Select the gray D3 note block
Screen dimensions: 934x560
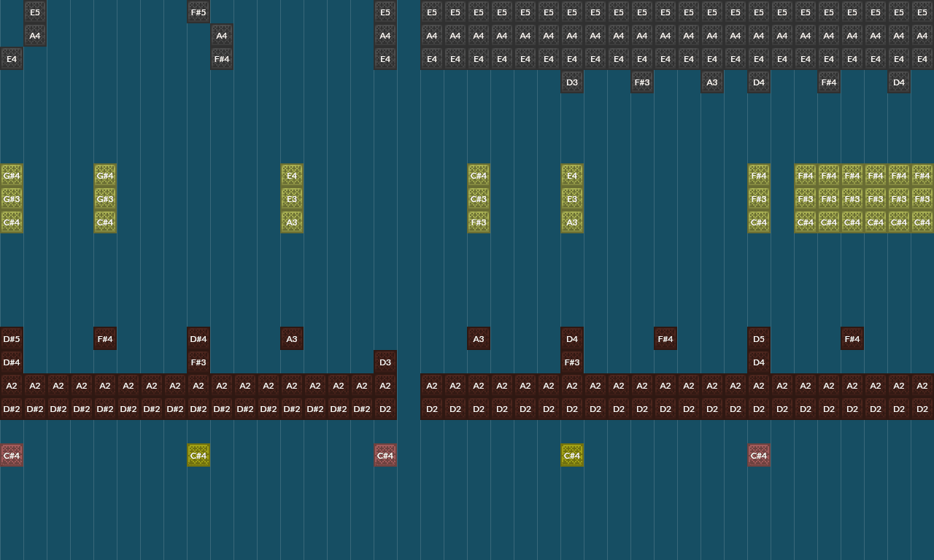(x=572, y=82)
